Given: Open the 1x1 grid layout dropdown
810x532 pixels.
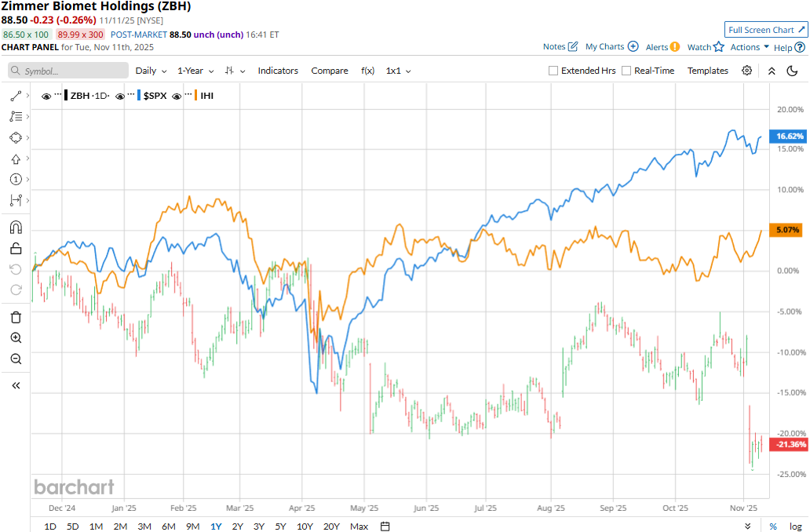Looking at the screenshot, I should 398,71.
